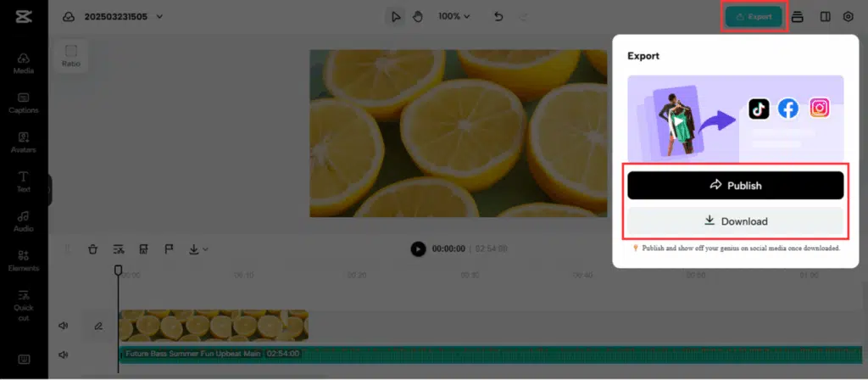
Task: Toggle the side panel layout icon
Action: click(825, 17)
